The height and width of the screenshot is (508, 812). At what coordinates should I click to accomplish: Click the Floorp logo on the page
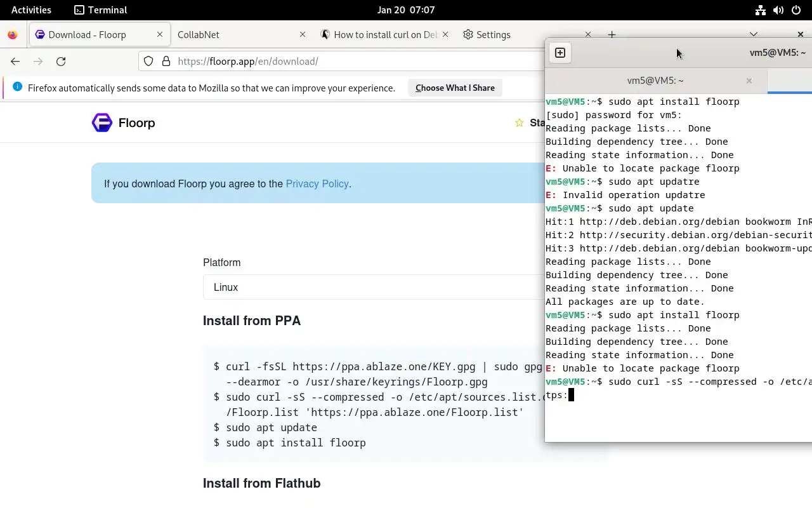pyautogui.click(x=124, y=123)
